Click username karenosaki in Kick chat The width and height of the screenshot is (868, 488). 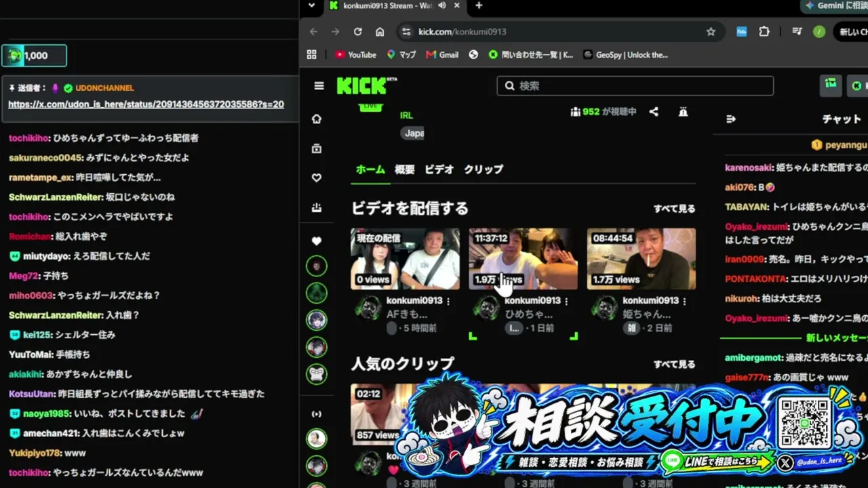[x=749, y=168]
